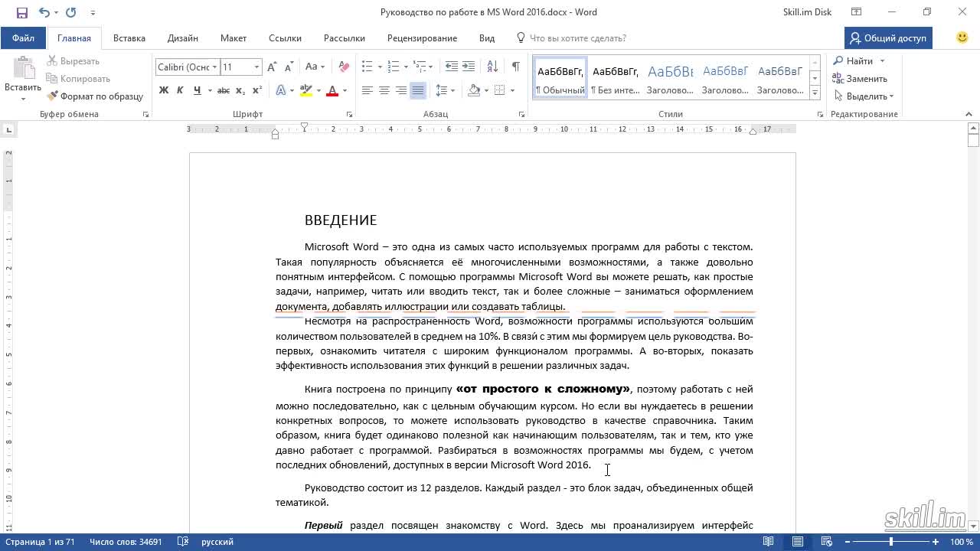Click the русский language indicator

217,542
